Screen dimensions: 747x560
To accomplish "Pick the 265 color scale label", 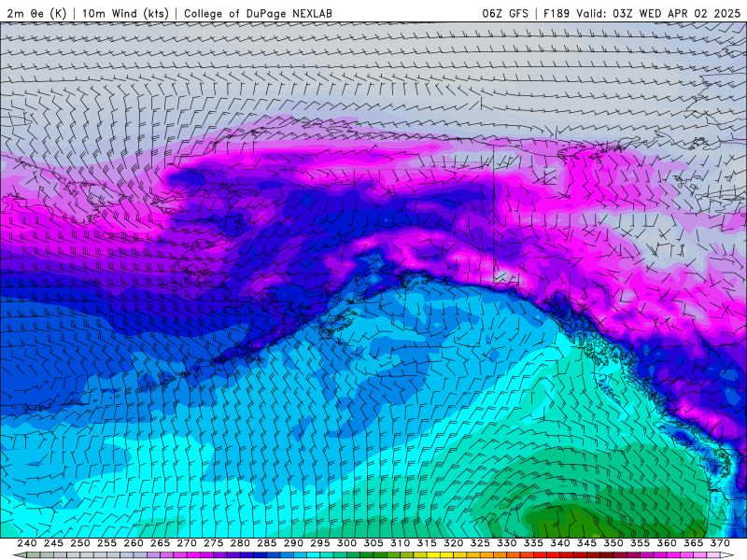I will 160,543.
